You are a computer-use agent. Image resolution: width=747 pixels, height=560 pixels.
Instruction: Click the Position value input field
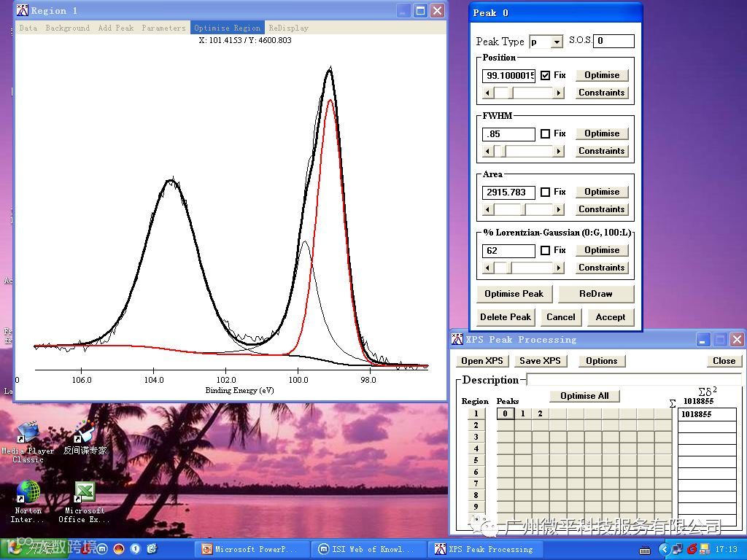pos(508,75)
